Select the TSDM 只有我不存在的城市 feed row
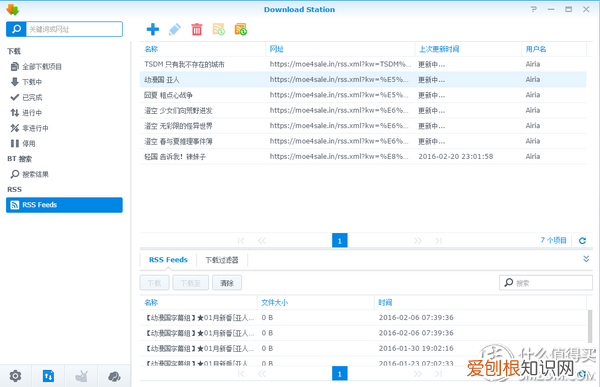Viewport: 600px width, 387px height. tap(363, 64)
